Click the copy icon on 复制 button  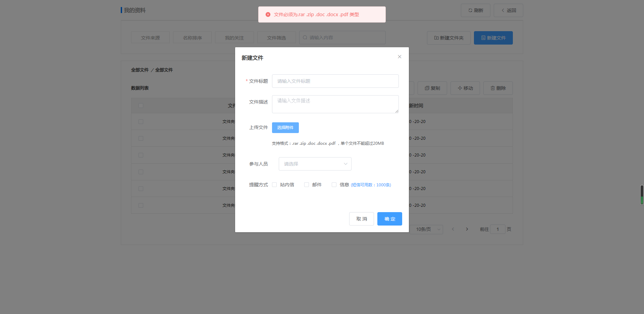[426, 88]
